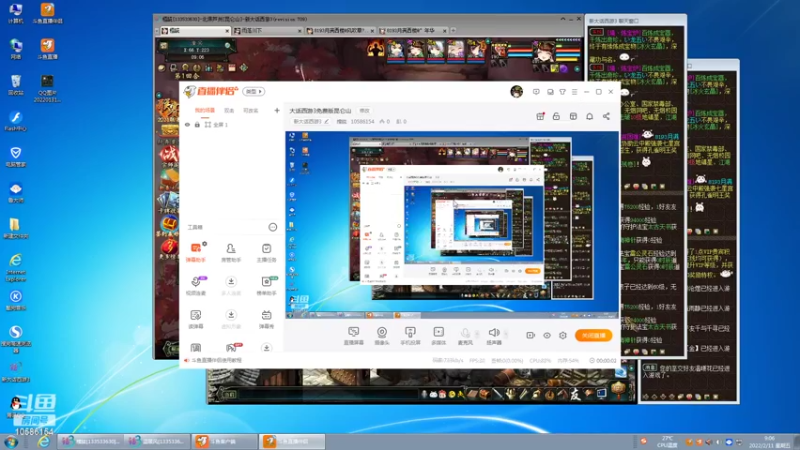Mute the 扬声器 speaker
The width and height of the screenshot is (800, 450).
pos(494,336)
